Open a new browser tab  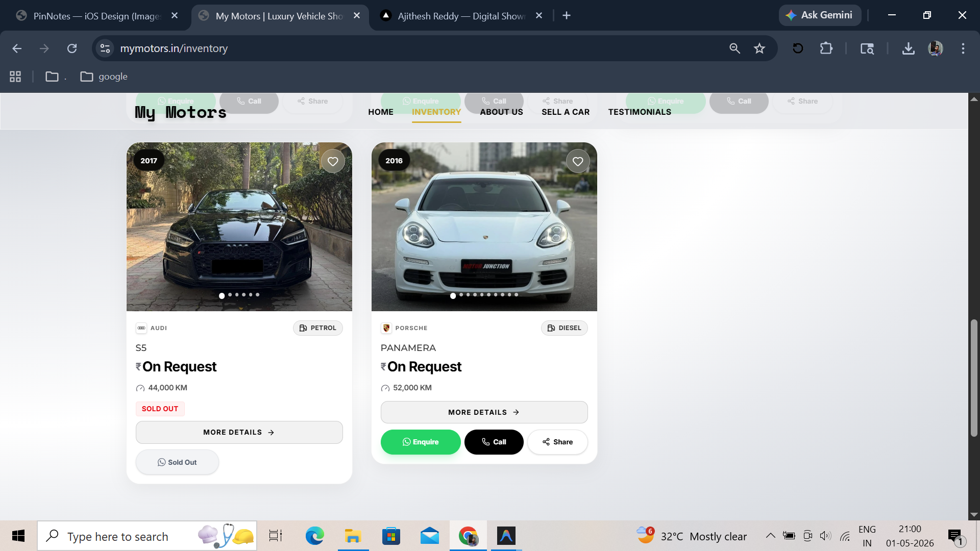(x=567, y=16)
